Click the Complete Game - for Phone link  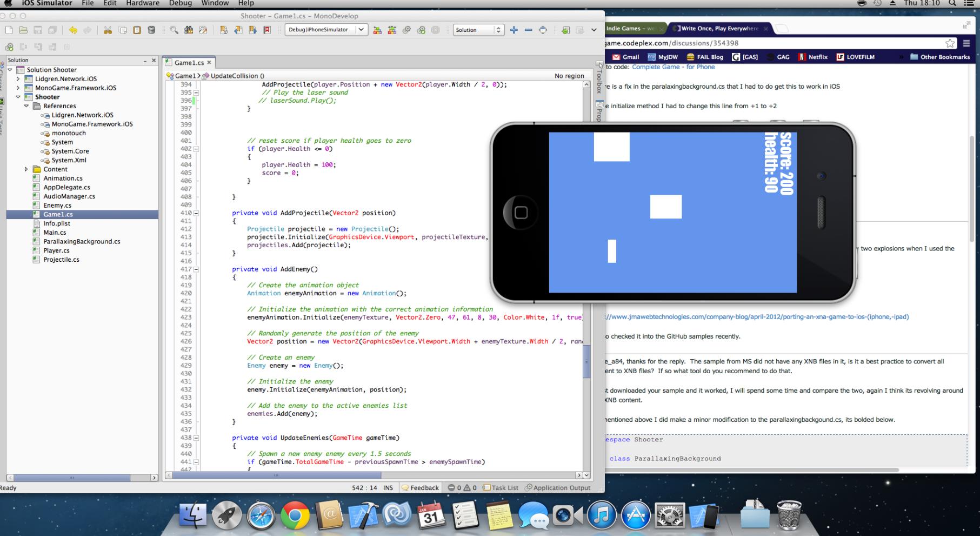pyautogui.click(x=674, y=67)
